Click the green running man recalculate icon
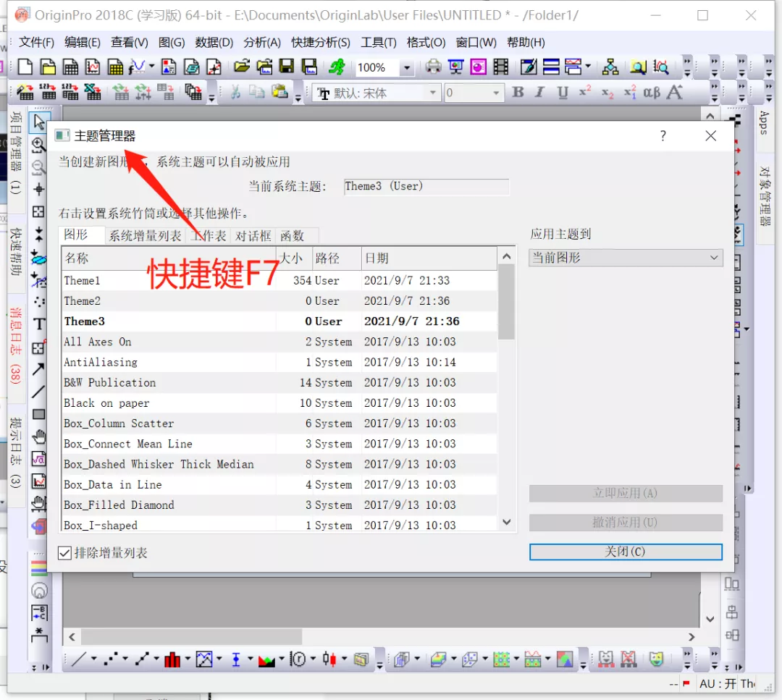 [337, 67]
